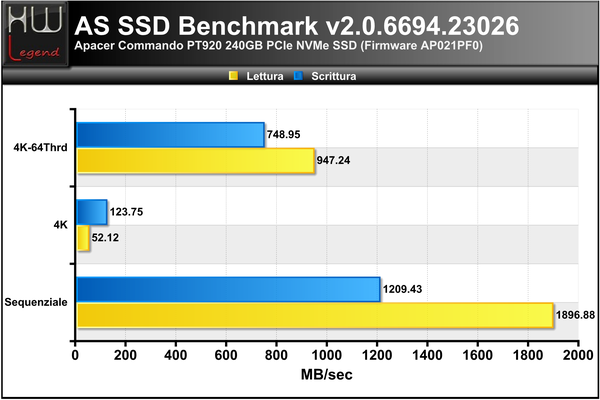
Task: Click the 0 tick on the x-axis
Action: 75,355
